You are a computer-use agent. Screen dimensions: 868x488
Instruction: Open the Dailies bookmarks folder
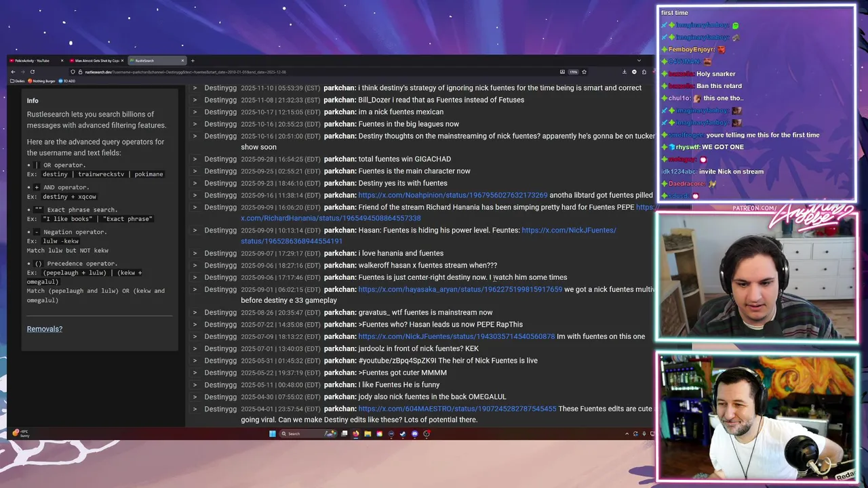point(18,81)
